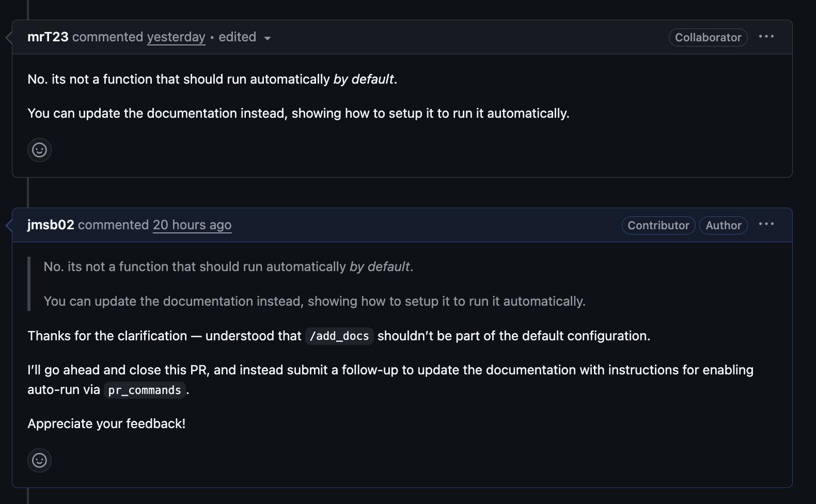The image size is (816, 504).
Task: Click the quoted "You can update the documentation" line
Action: pyautogui.click(x=315, y=301)
